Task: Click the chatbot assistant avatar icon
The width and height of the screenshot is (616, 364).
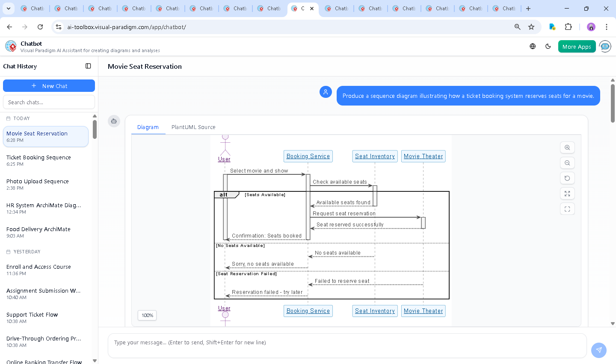Action: [605, 46]
